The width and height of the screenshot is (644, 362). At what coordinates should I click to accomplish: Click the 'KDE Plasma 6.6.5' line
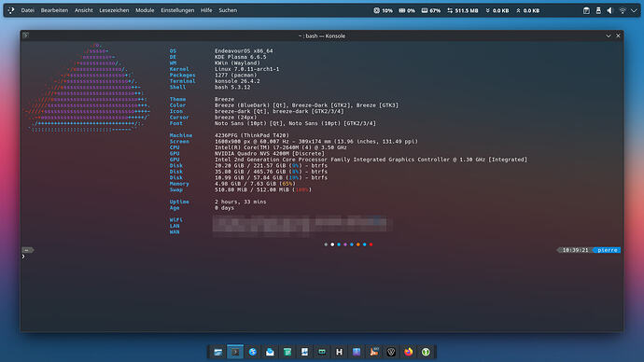(x=240, y=57)
